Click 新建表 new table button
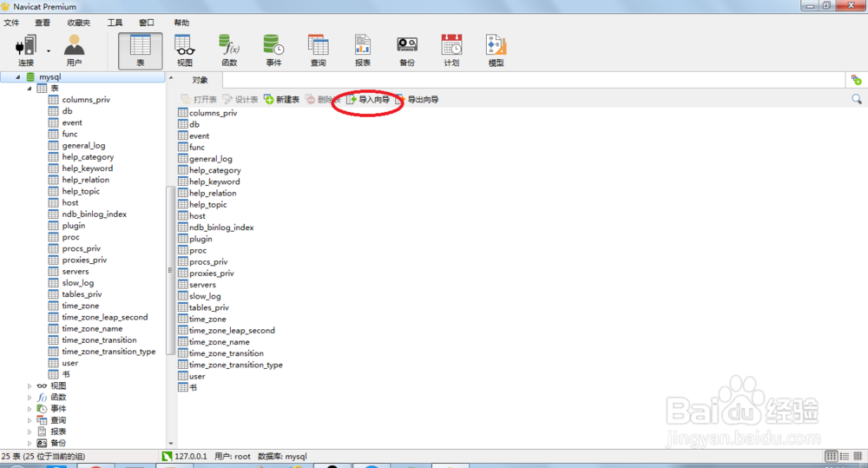Image resolution: width=868 pixels, height=468 pixels. (282, 100)
